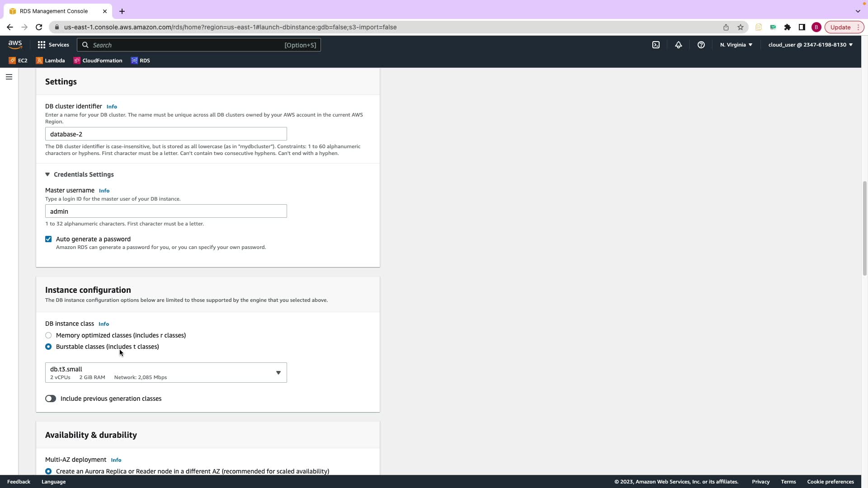Click the Cookie preferences footer link

830,482
